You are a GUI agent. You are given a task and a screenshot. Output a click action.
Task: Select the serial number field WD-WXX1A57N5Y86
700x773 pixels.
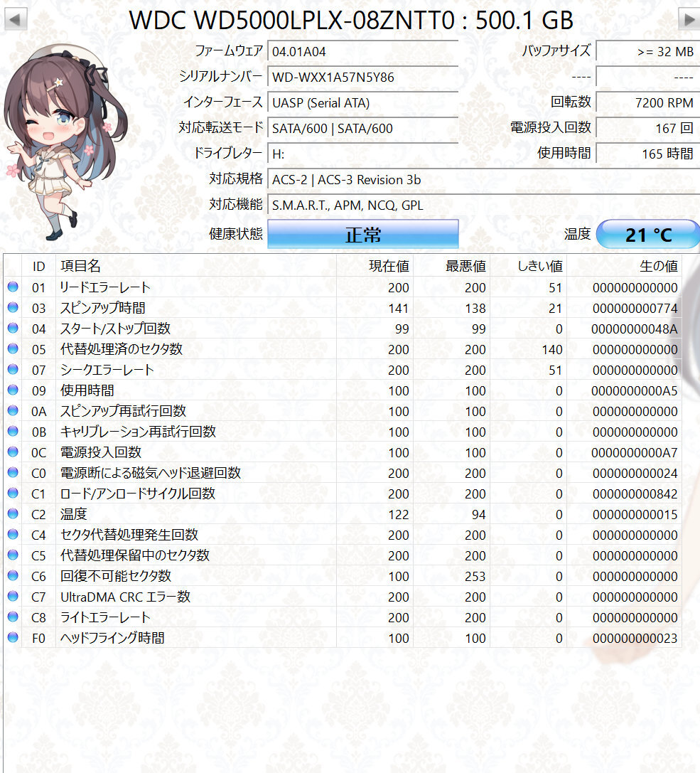[363, 77]
